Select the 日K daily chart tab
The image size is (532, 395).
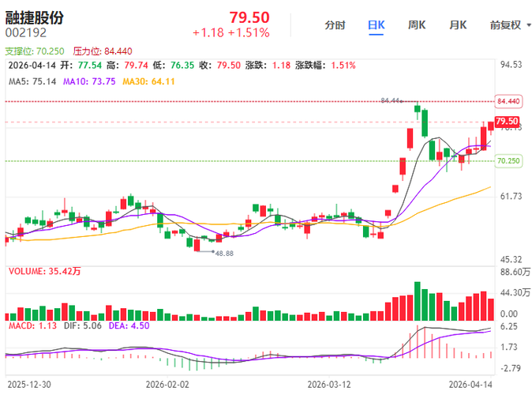coord(376,25)
